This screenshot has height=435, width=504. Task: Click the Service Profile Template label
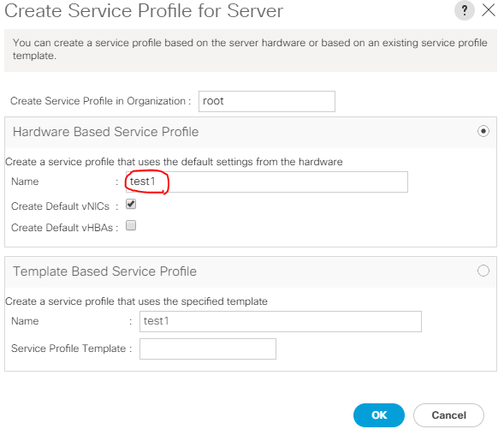tap(68, 349)
